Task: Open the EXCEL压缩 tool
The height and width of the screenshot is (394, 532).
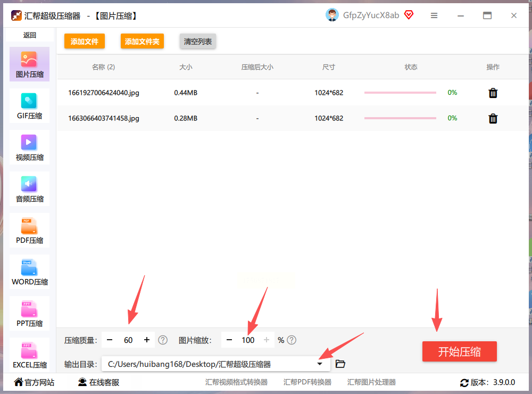Action: [29, 355]
